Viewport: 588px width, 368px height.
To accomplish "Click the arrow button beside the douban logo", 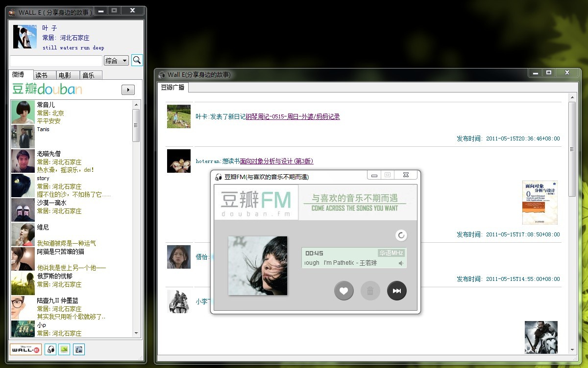I will (128, 90).
